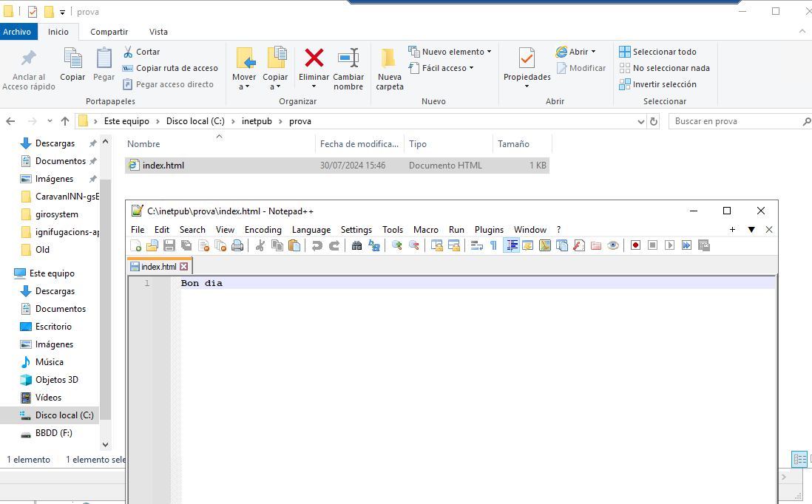This screenshot has height=504, width=812.
Task: Click the Buscar en prova search field
Action: coord(732,121)
